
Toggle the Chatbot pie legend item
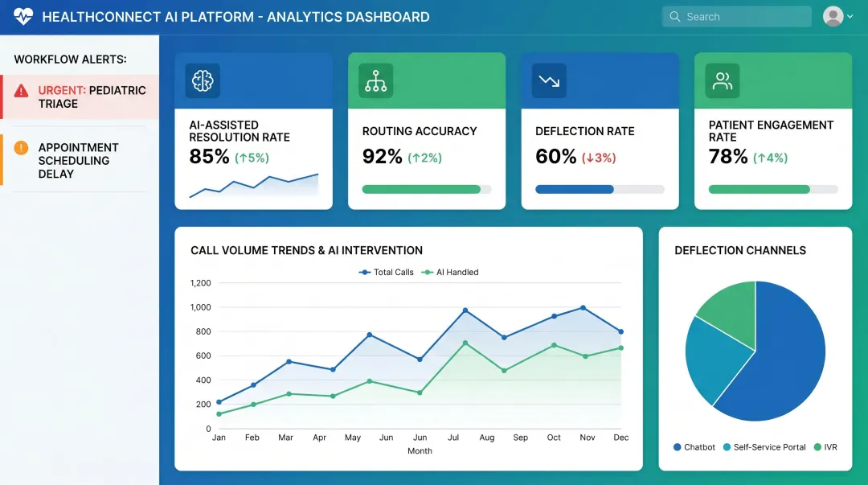point(694,447)
